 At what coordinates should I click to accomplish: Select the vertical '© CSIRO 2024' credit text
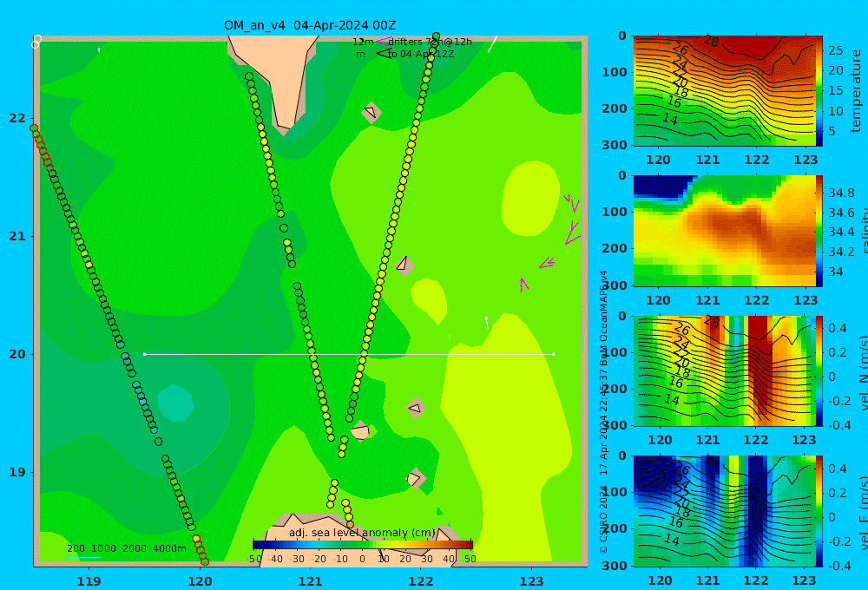603,521
